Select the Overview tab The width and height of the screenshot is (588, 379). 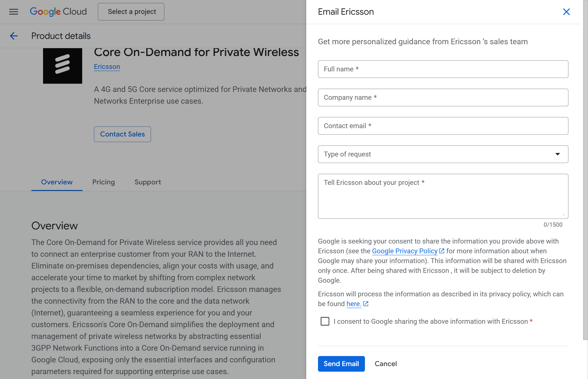[x=56, y=182]
